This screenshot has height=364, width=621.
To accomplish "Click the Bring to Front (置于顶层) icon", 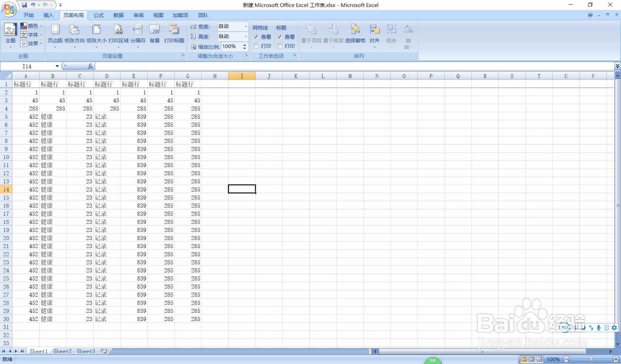I will pos(311,29).
